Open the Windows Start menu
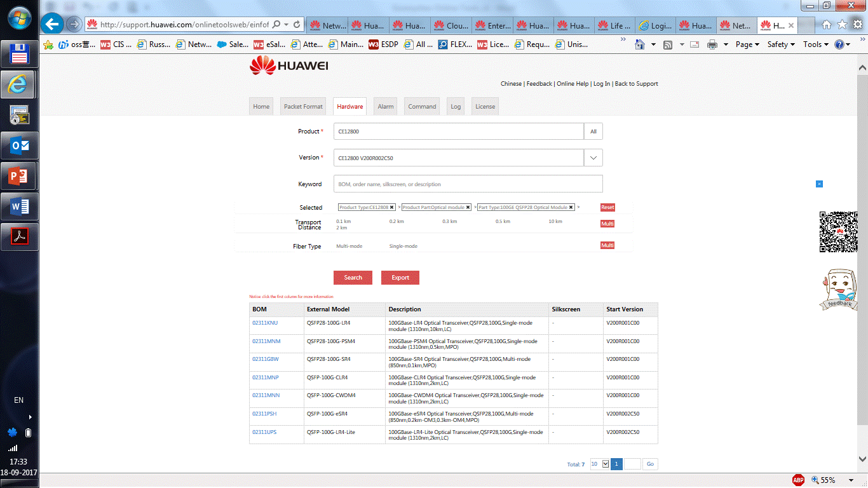This screenshot has height=488, width=868. 19,18
